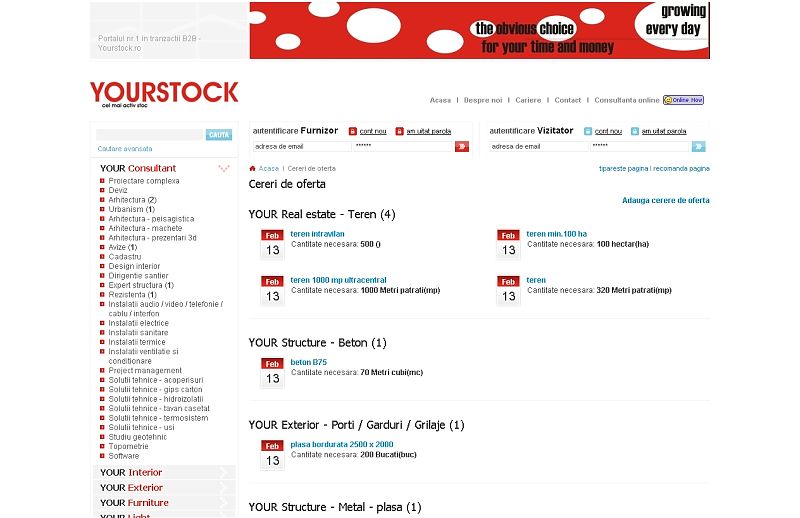This screenshot has height=518, width=800.
Task: Open the Contact menu item
Action: (567, 101)
